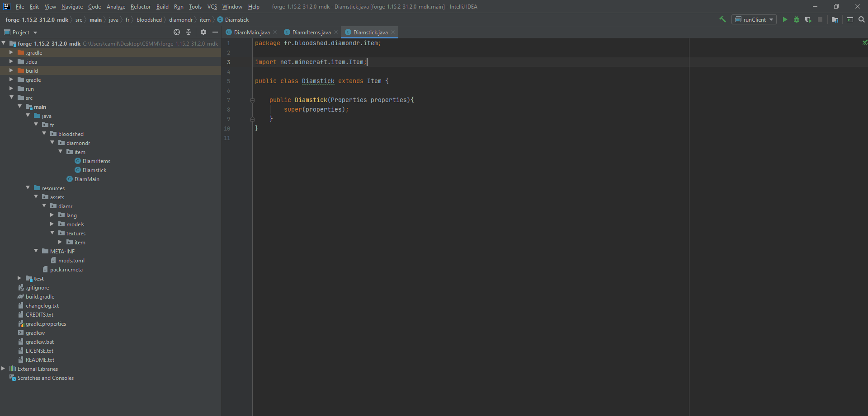
Task: Click the bloodshed breadcrumb in the navigation bar
Action: (x=149, y=20)
